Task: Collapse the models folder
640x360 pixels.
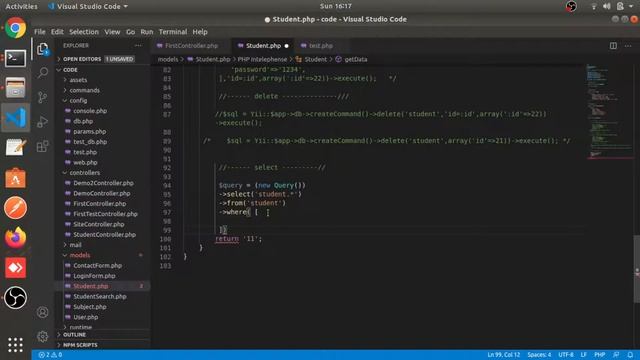Action: tap(80, 255)
